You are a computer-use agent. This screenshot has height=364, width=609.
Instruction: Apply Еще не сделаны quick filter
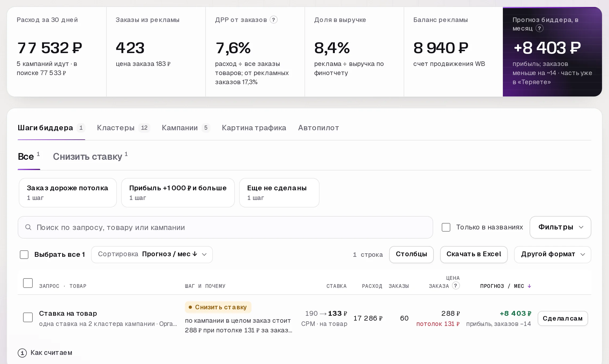click(x=279, y=193)
